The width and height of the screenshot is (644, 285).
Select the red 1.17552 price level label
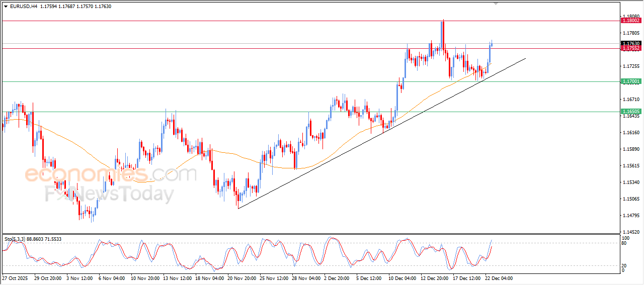(631, 48)
